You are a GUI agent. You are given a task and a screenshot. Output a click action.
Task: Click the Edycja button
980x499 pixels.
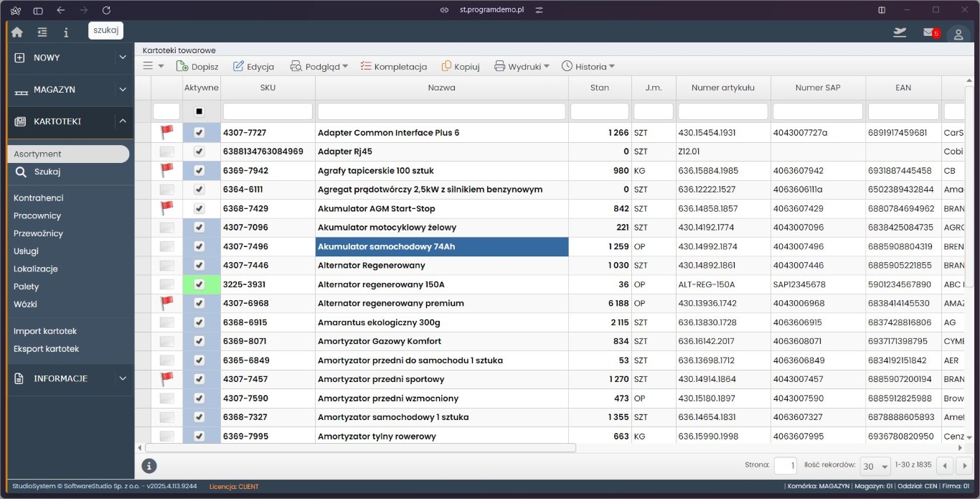coord(253,66)
